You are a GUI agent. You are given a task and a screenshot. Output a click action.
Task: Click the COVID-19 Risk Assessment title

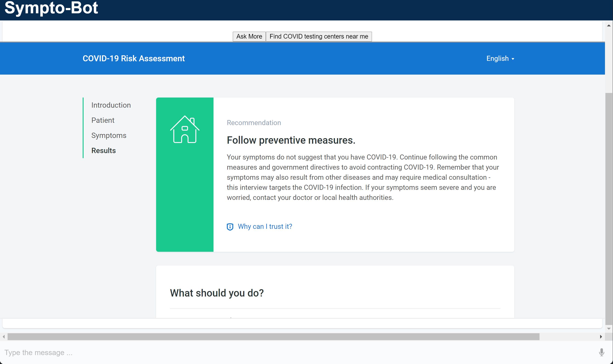pyautogui.click(x=133, y=58)
